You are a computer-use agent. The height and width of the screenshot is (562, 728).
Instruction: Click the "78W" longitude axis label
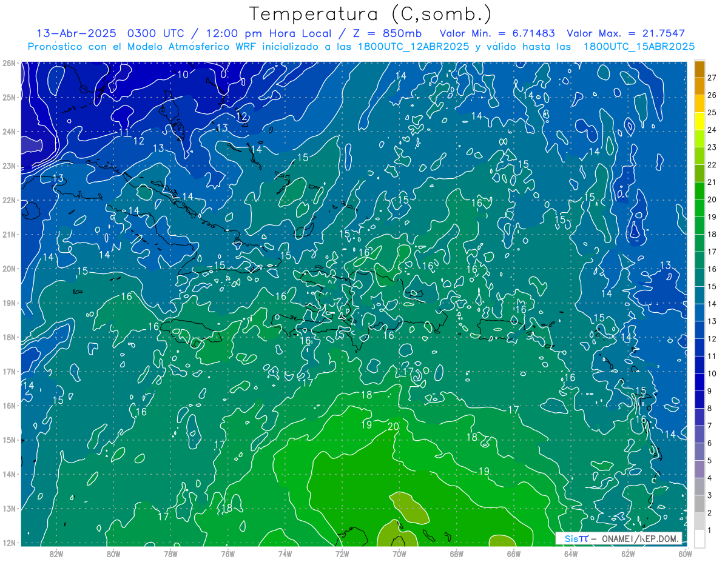(x=170, y=553)
